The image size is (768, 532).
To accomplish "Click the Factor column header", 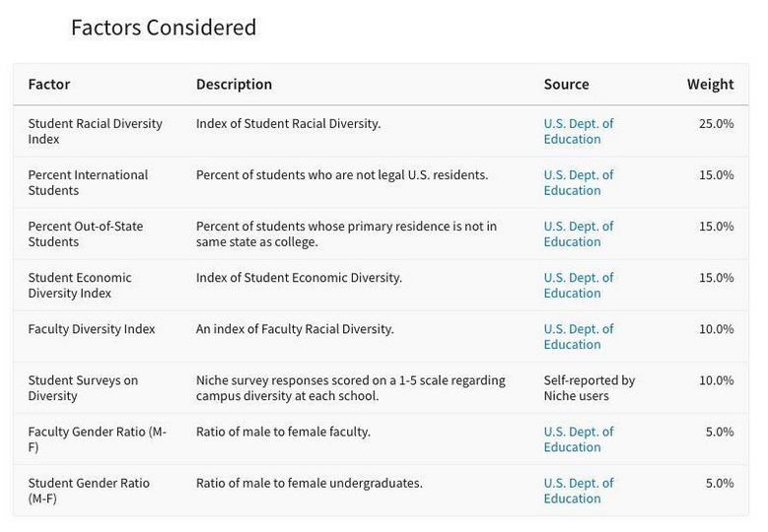I will 49,84.
